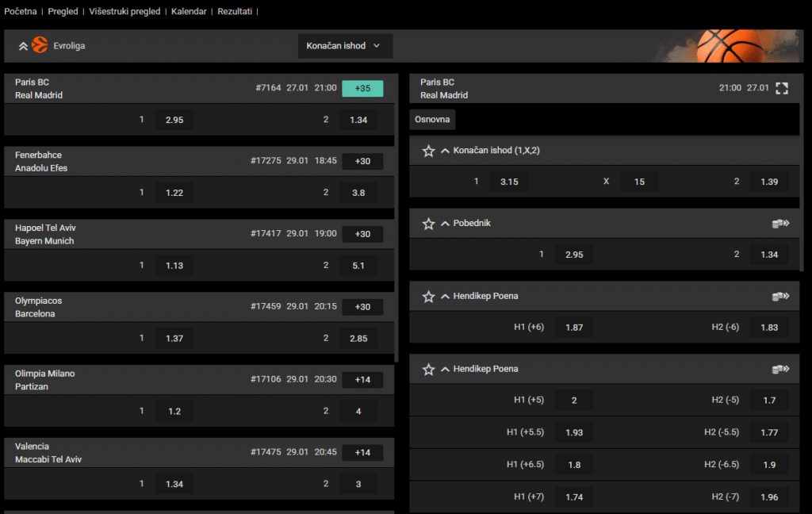This screenshot has width=812, height=514.
Task: Star the second Hendikep Poena market
Action: 428,370
